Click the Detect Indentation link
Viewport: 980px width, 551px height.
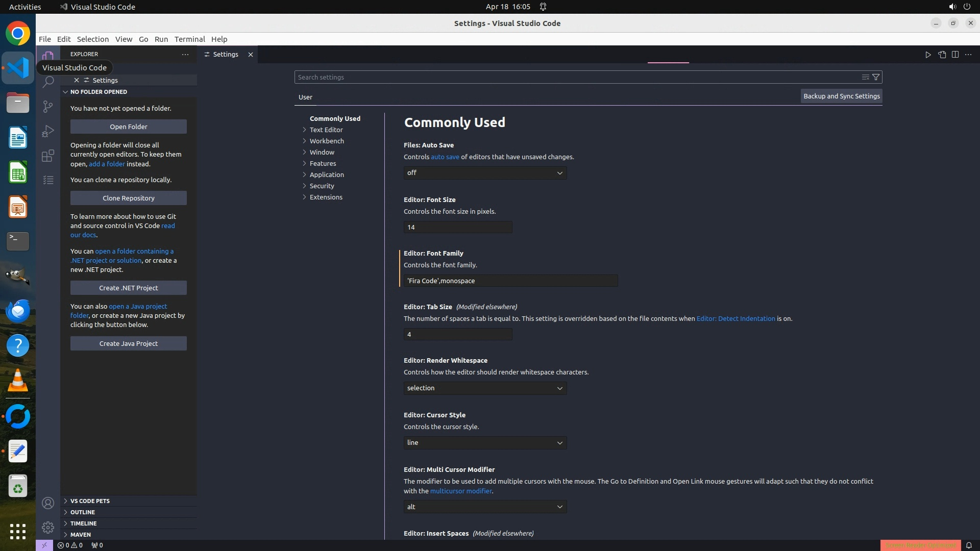[x=736, y=318]
